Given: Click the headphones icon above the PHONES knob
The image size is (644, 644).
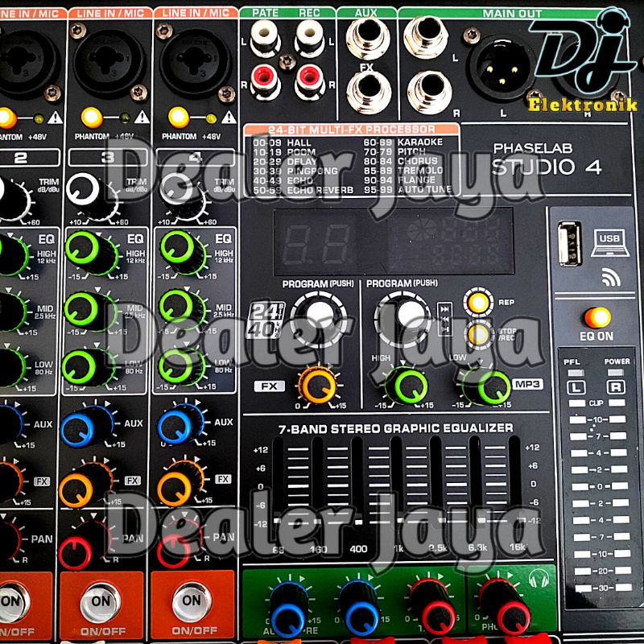Looking at the screenshot, I should pos(539,580).
